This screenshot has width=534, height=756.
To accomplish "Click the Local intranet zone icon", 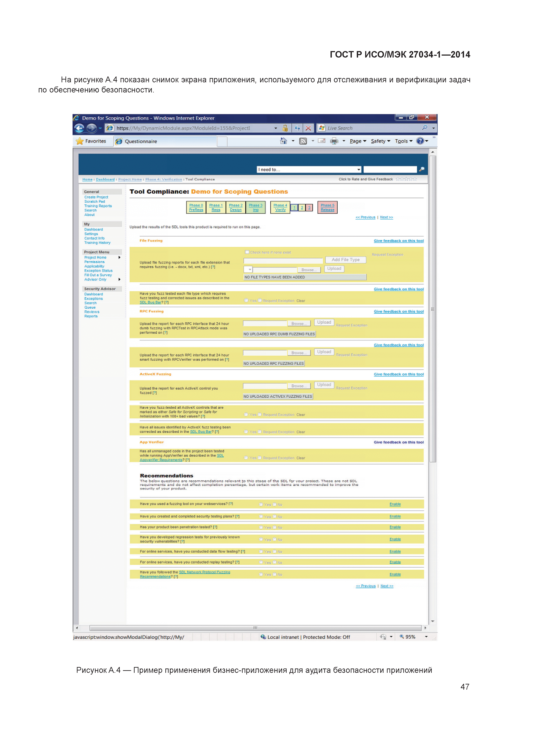I will tap(263, 637).
